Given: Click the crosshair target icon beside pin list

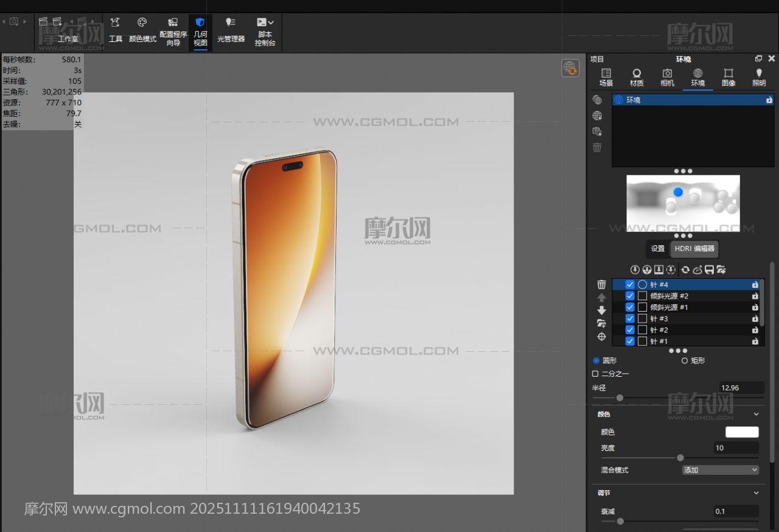Looking at the screenshot, I should 601,337.
